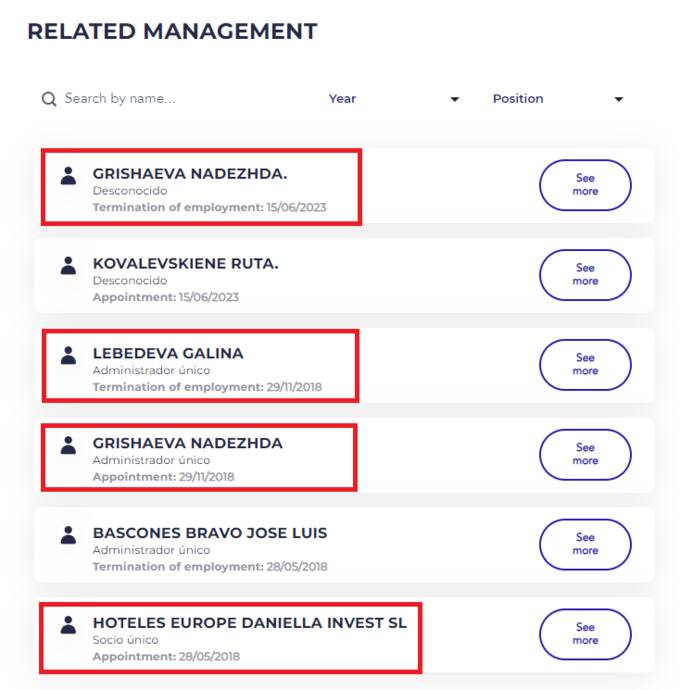Click icon next to HOTELES EUROPE DANIELLA INVEST SL

point(68,625)
